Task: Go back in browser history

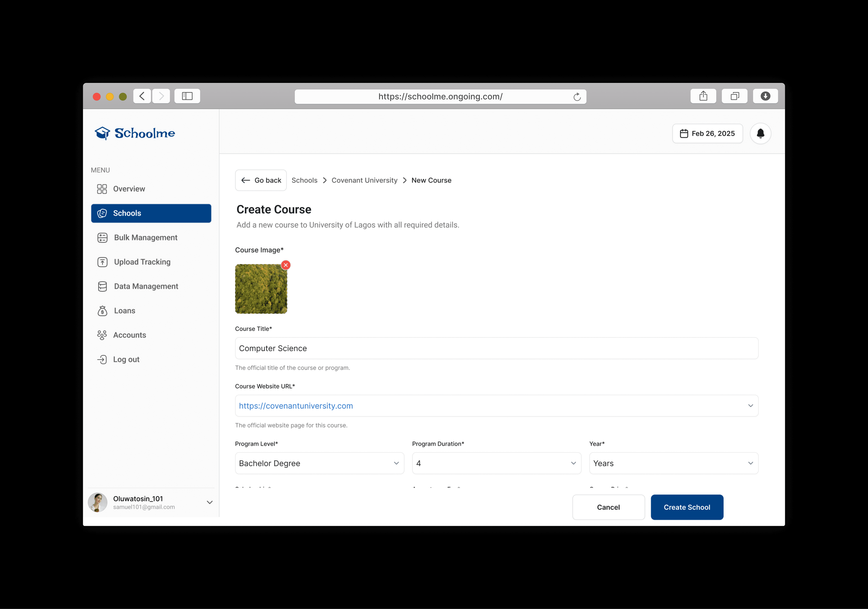Action: pyautogui.click(x=142, y=96)
